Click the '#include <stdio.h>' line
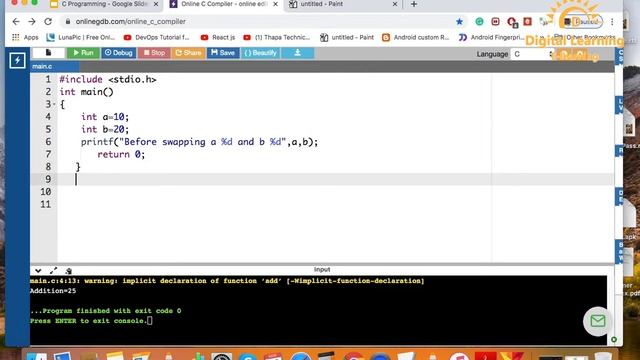The image size is (640, 360). click(x=108, y=80)
